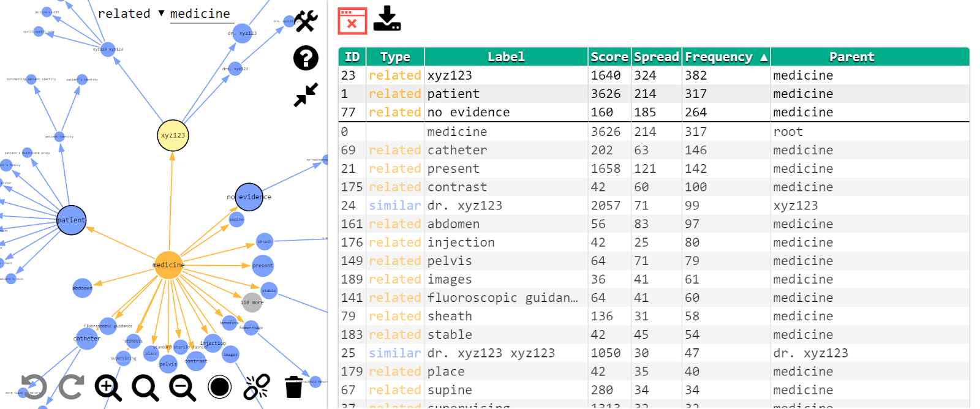Expand the gray '110 more' node

click(252, 302)
